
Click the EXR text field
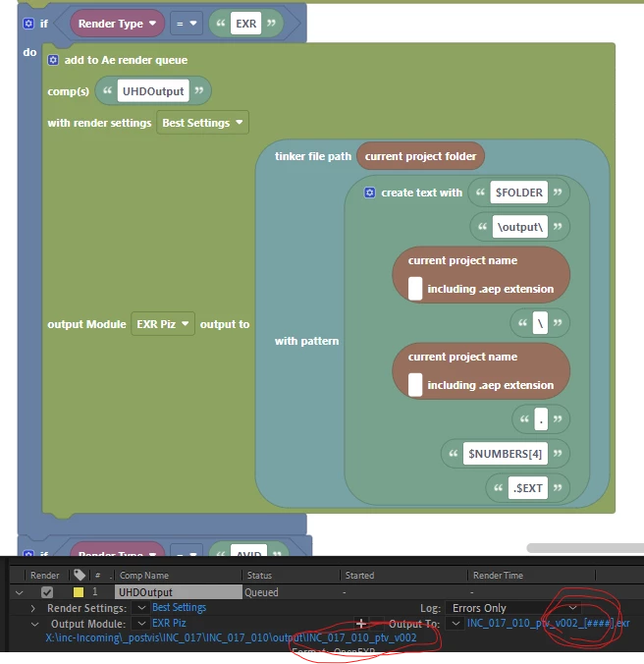pos(245,24)
